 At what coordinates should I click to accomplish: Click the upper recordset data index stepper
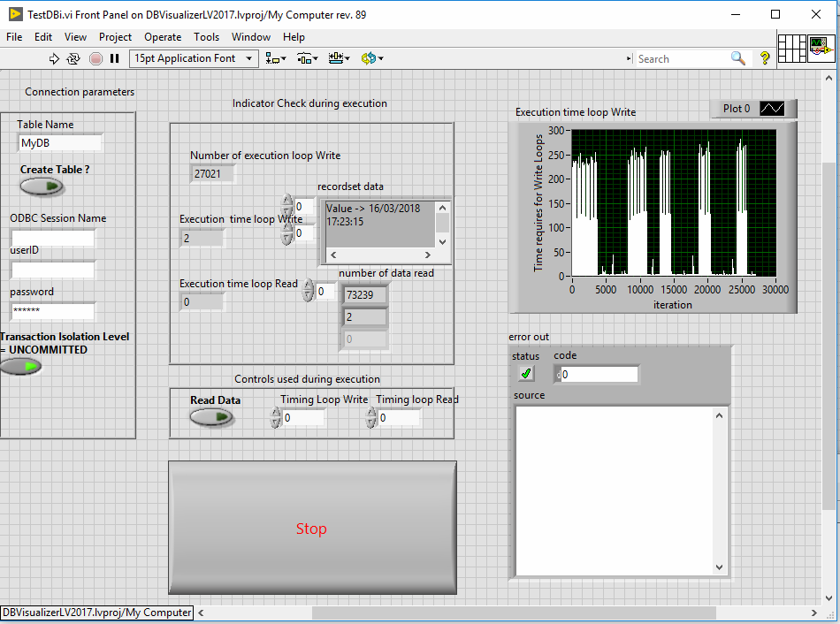[x=286, y=207]
